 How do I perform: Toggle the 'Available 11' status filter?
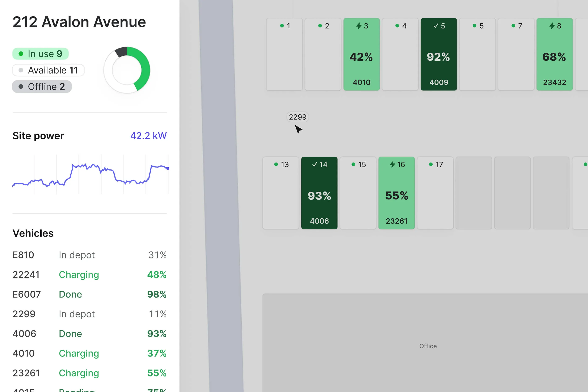click(49, 70)
